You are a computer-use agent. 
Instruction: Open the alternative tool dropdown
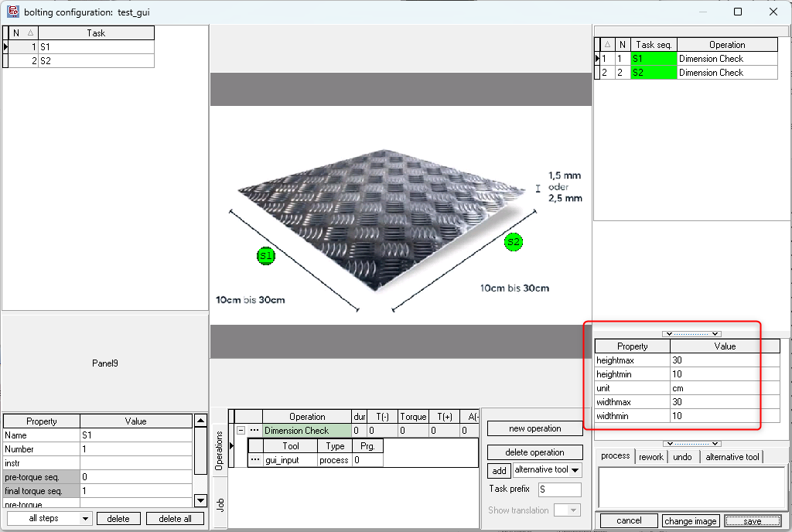pyautogui.click(x=575, y=470)
